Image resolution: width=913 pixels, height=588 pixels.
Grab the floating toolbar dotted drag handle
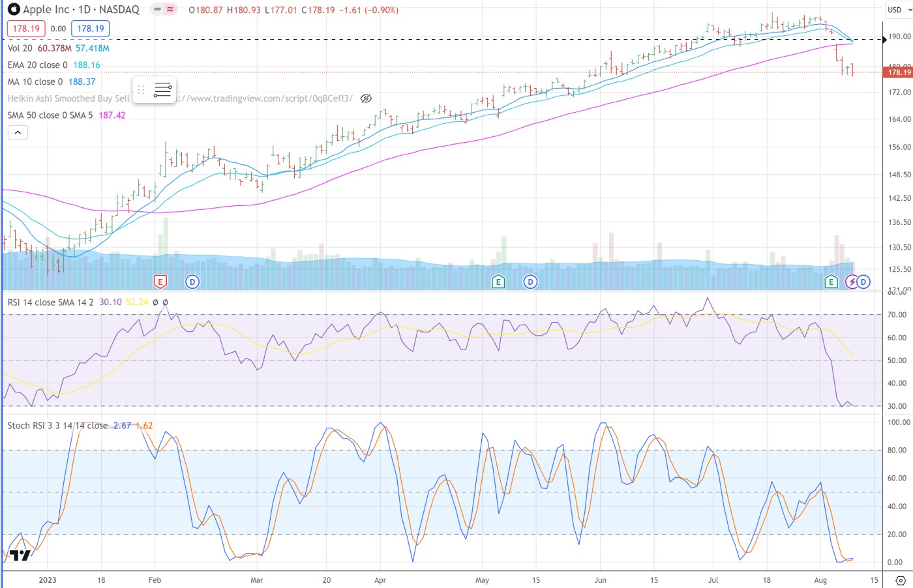[x=141, y=90]
